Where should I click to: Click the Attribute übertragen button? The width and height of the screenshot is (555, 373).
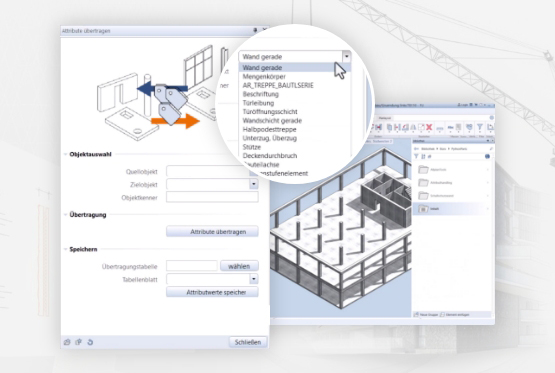[212, 231]
